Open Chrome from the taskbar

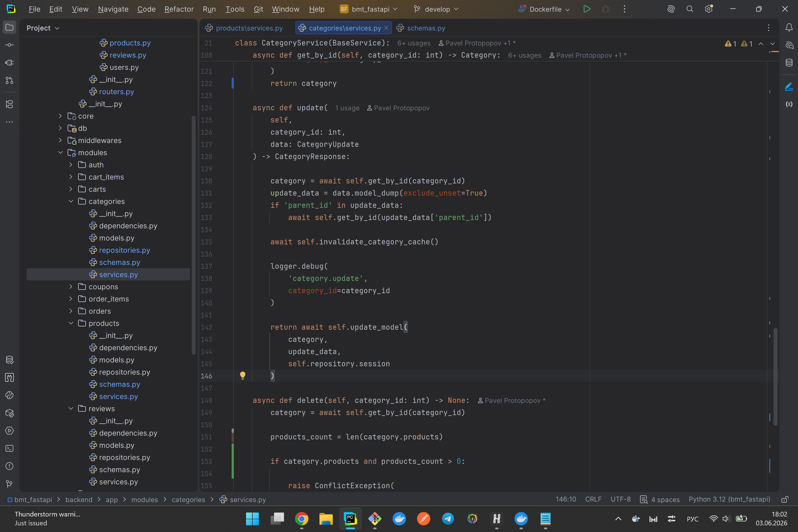302,518
